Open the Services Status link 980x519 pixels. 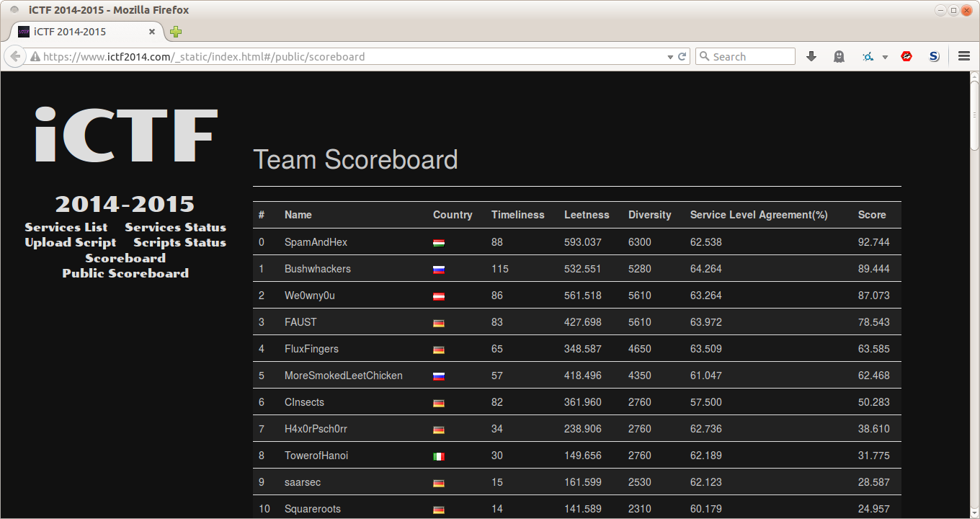pos(175,227)
